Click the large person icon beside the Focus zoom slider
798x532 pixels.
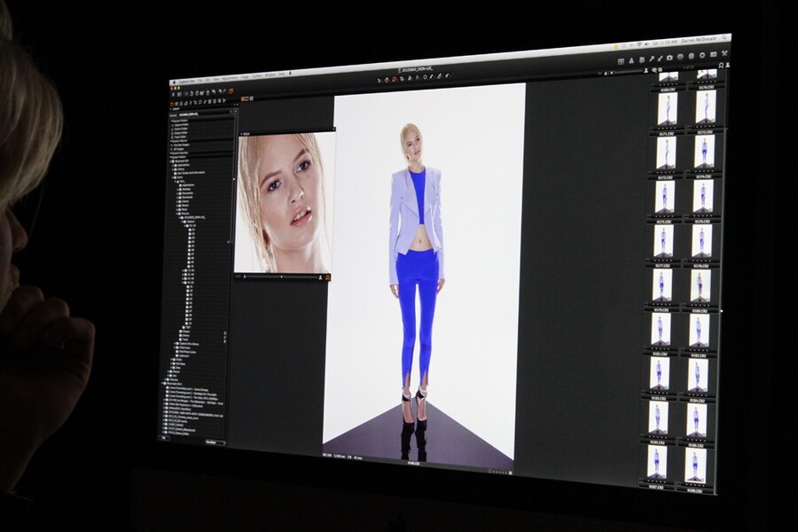(x=320, y=278)
